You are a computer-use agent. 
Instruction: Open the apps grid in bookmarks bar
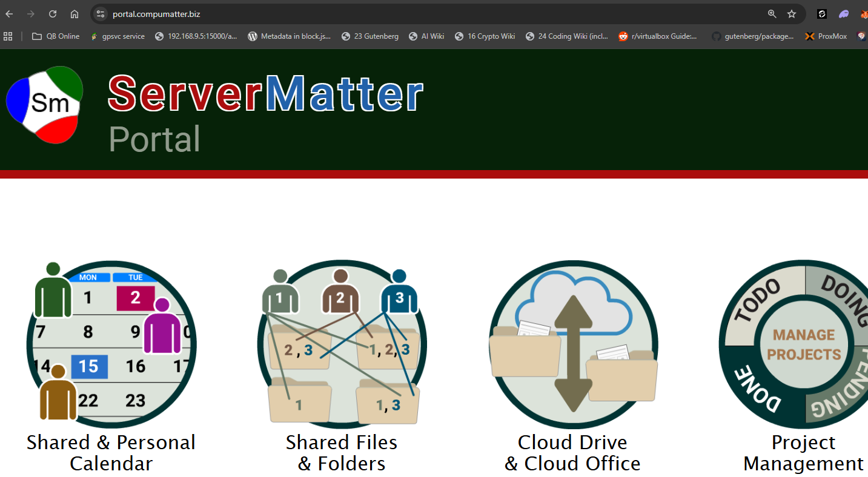pyautogui.click(x=8, y=36)
